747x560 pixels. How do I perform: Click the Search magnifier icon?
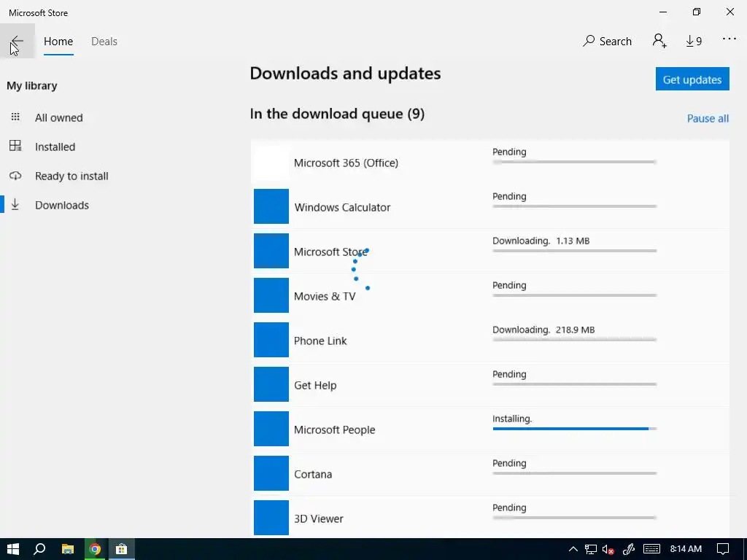tap(589, 41)
